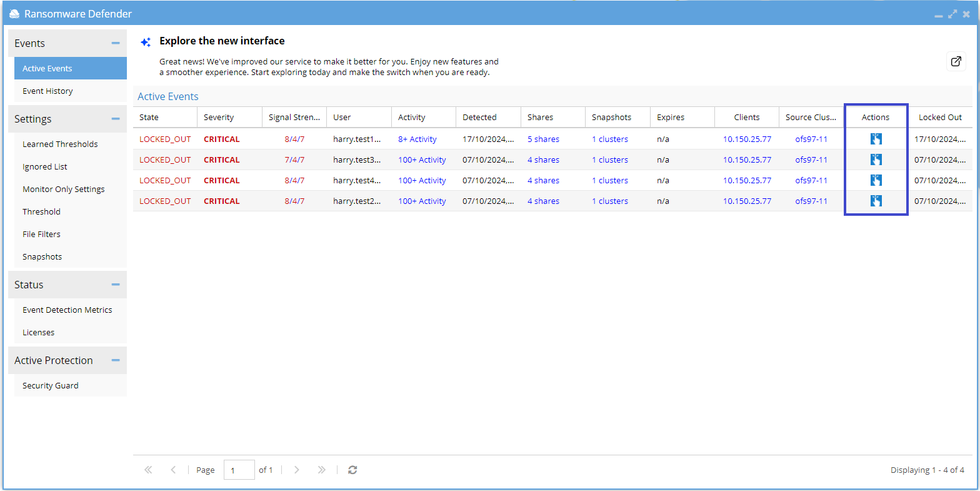Open 100+ Activity link for harry.test3
This screenshot has height=491, width=980.
[x=422, y=159]
